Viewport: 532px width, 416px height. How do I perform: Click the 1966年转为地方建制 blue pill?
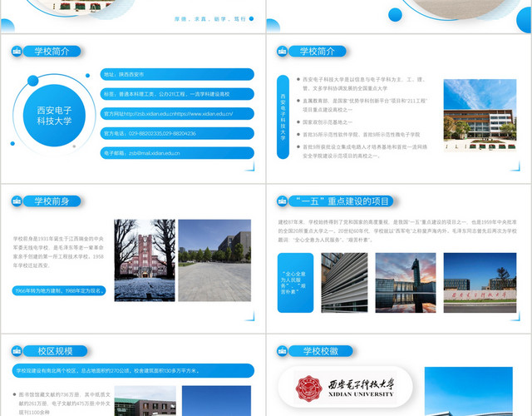pyautogui.click(x=59, y=290)
